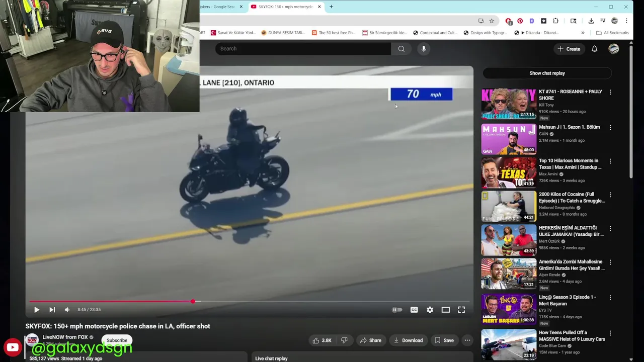
Task: Open the Chrome downloads icon
Action: (x=591, y=21)
